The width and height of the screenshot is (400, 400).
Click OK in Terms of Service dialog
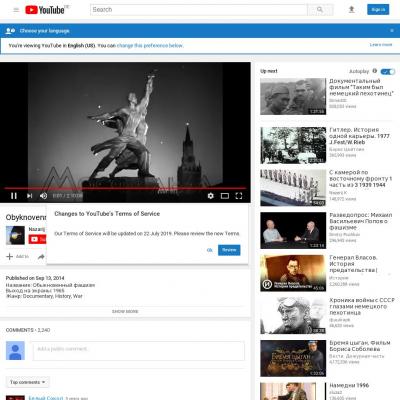pos(210,250)
